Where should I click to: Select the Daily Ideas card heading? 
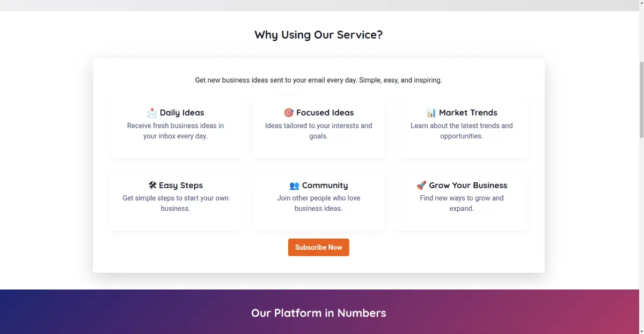[182, 113]
